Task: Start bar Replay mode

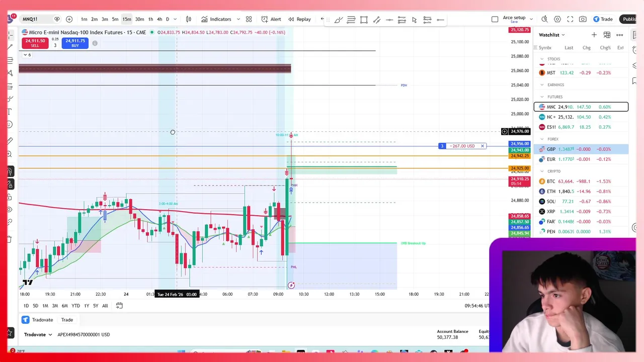Action: pos(299,19)
